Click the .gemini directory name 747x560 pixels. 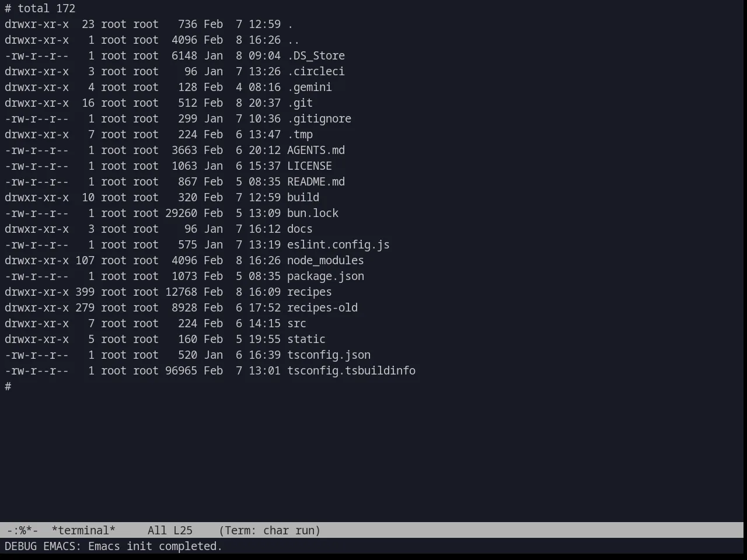click(309, 87)
